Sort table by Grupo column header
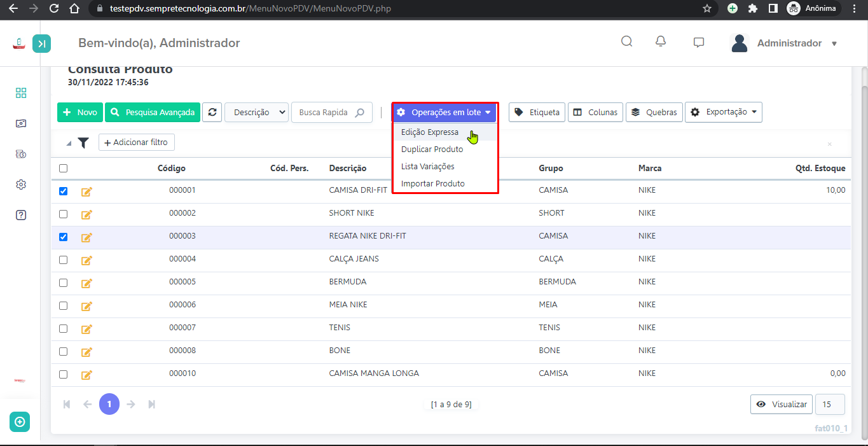868x446 pixels. pos(551,169)
